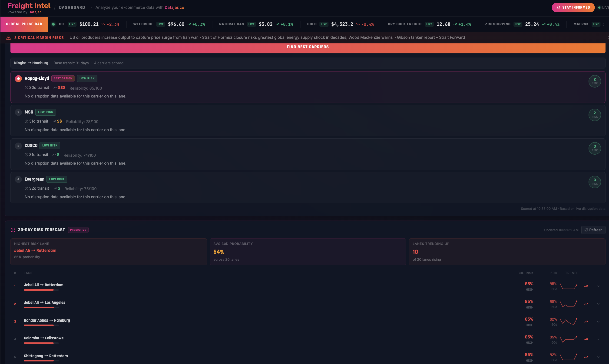This screenshot has width=609, height=364.
Task: Click the $$$ cost indicator on Hapag-Lloyd
Action: (x=61, y=88)
